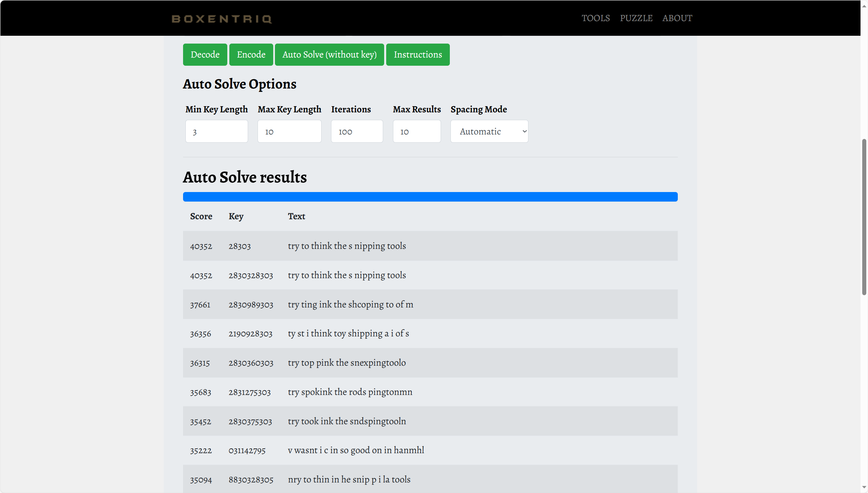Click the Max Results input box
The height and width of the screenshot is (493, 868).
[416, 131]
